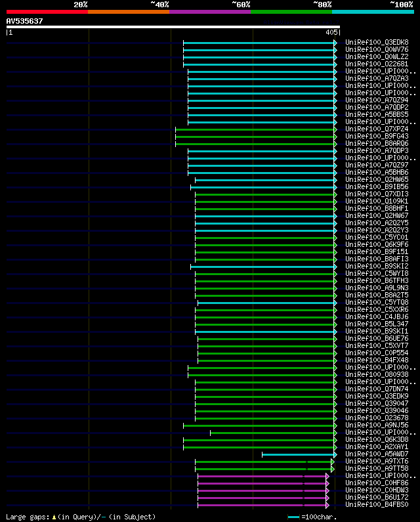Click the green ~80% identity legend bar
The width and height of the screenshot is (420, 522).
pos(291,12)
